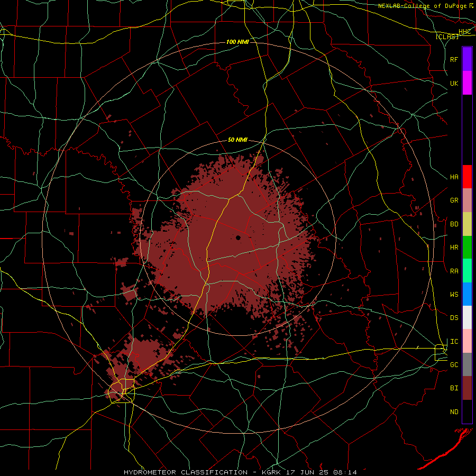
Task: Click the RF purple legend swatch
Action: click(x=467, y=59)
